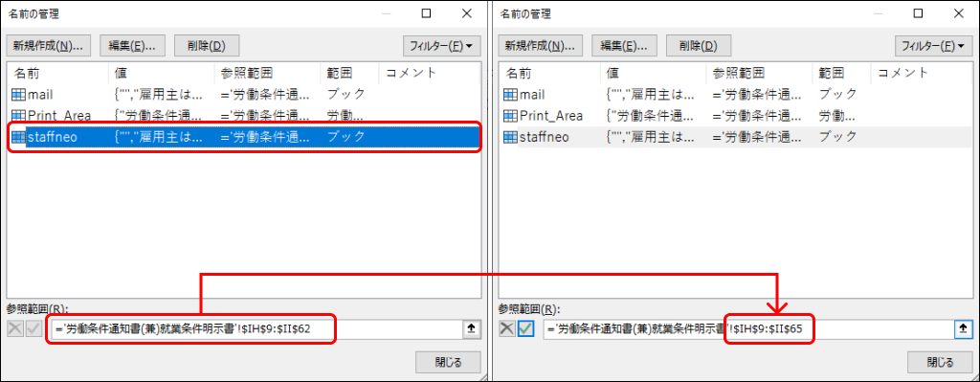The image size is (980, 382).
Task: Click 参照範囲 input field in right dialog
Action: tap(748, 328)
